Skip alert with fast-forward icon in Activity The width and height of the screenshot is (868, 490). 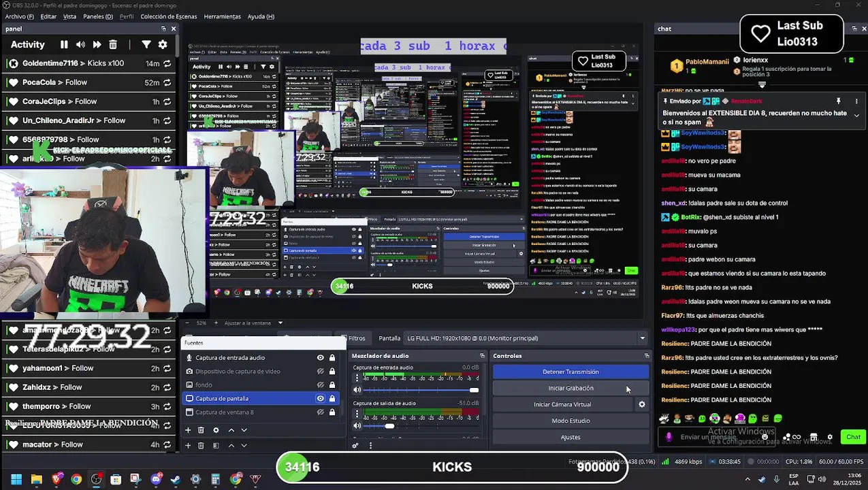(97, 44)
